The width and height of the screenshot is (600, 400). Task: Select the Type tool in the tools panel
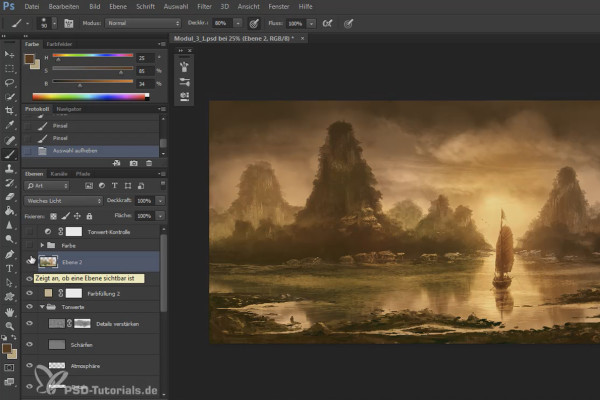coord(9,269)
